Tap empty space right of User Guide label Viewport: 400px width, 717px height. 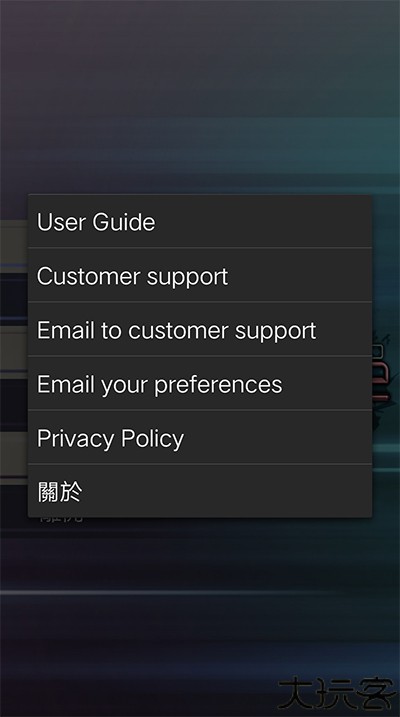tap(263, 221)
